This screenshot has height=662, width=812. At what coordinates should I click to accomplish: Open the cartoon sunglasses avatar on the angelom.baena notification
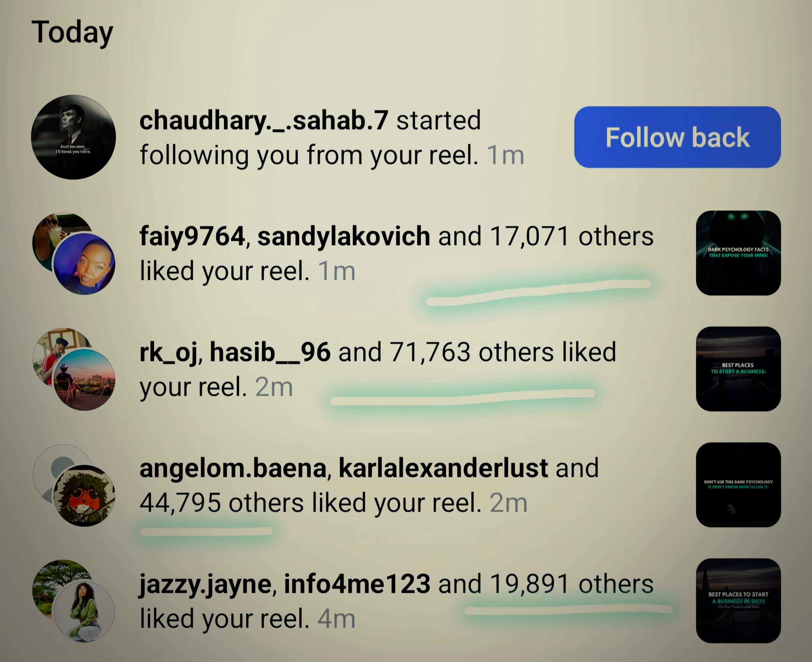click(84, 496)
